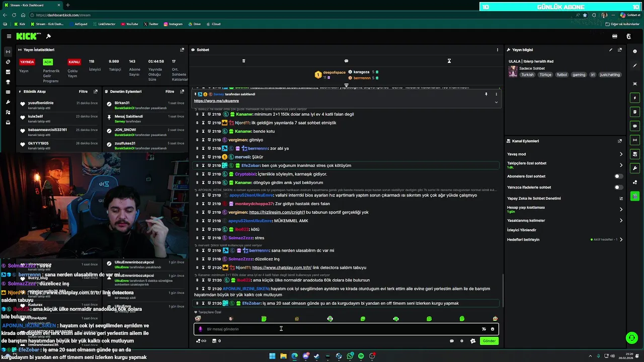This screenshot has height=362, width=644.
Task: Click the Gönder send button
Action: [x=489, y=341]
